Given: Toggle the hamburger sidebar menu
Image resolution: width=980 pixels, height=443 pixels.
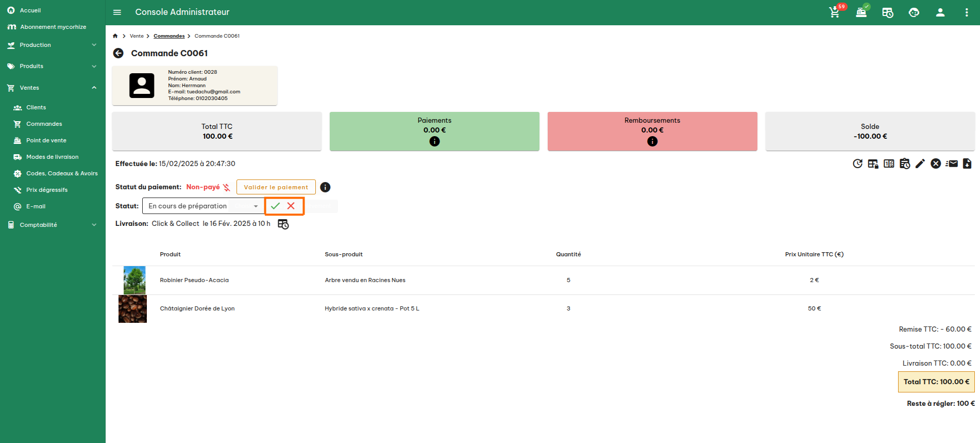Looking at the screenshot, I should [117, 12].
